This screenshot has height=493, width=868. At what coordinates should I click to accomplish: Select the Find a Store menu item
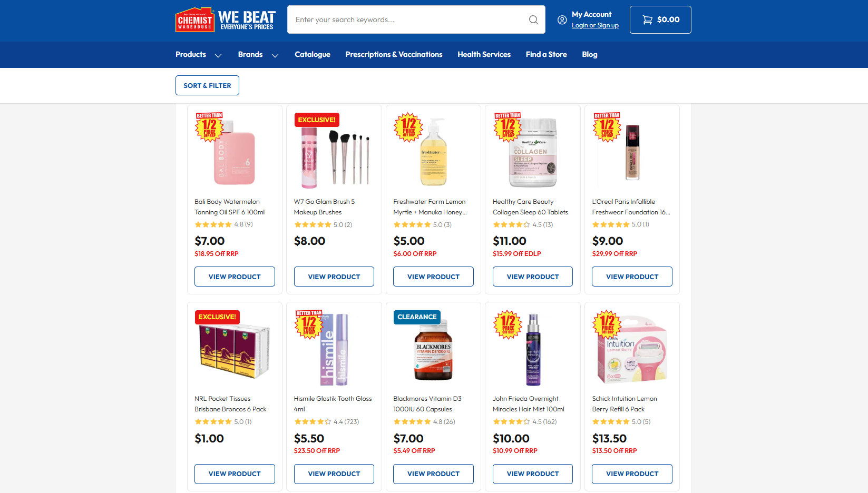pyautogui.click(x=546, y=55)
